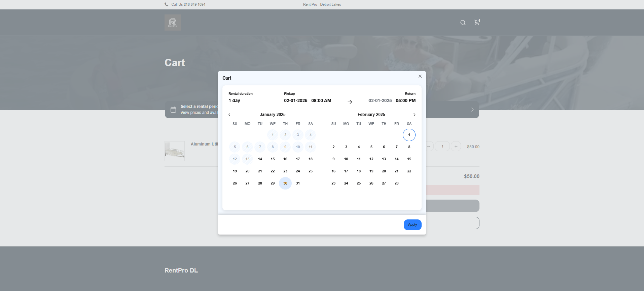Image resolution: width=644 pixels, height=291 pixels.
Task: Open the search icon in header
Action: 463,23
